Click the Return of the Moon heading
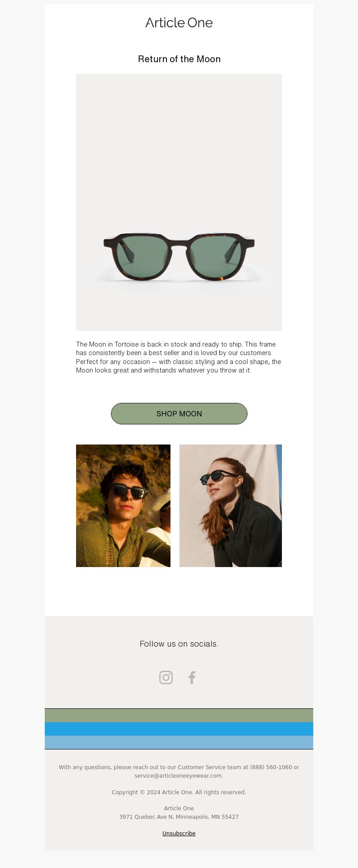 179,59
